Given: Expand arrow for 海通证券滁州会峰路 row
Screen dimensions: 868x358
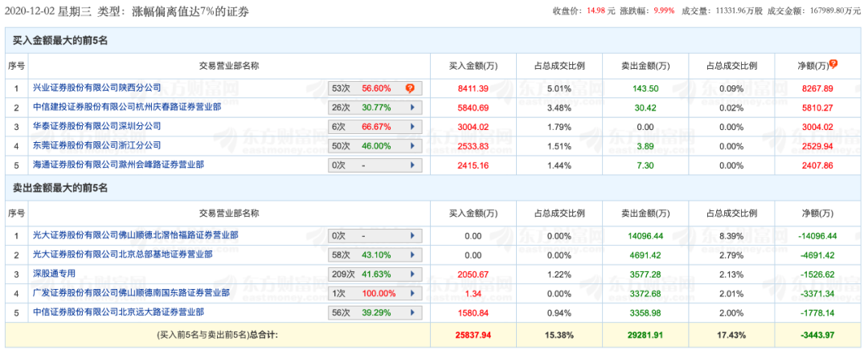Looking at the screenshot, I should click(x=413, y=165).
